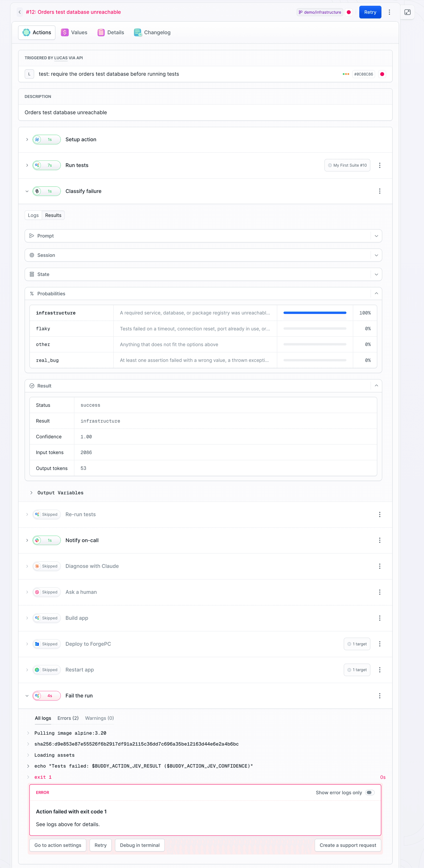Click the blue Retry button at top
Screen dimensions: 424x868
click(370, 12)
